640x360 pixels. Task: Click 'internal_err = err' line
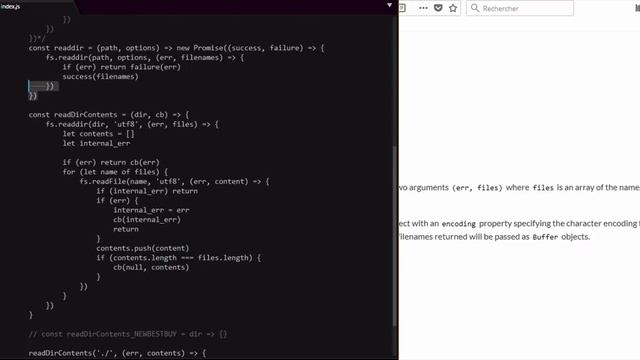(151, 210)
